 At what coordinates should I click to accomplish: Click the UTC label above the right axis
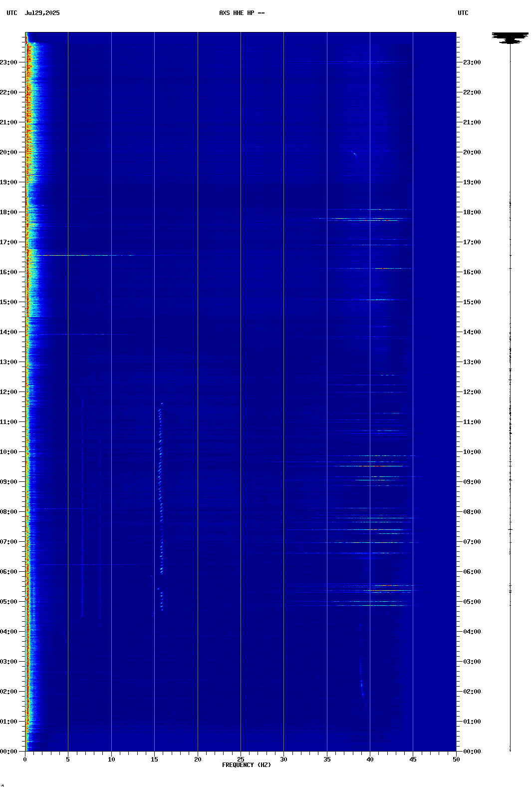pos(463,13)
